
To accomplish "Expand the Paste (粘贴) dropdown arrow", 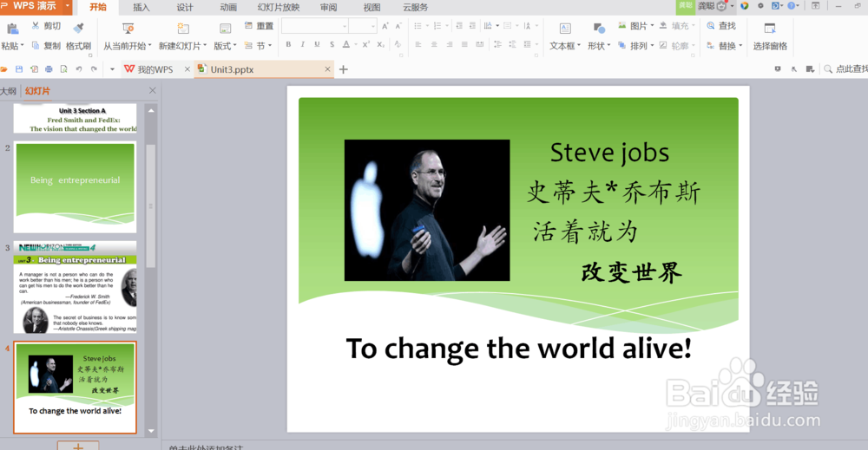I will point(22,46).
